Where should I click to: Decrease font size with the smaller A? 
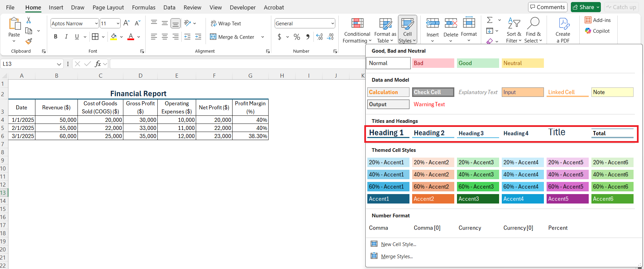coord(137,23)
